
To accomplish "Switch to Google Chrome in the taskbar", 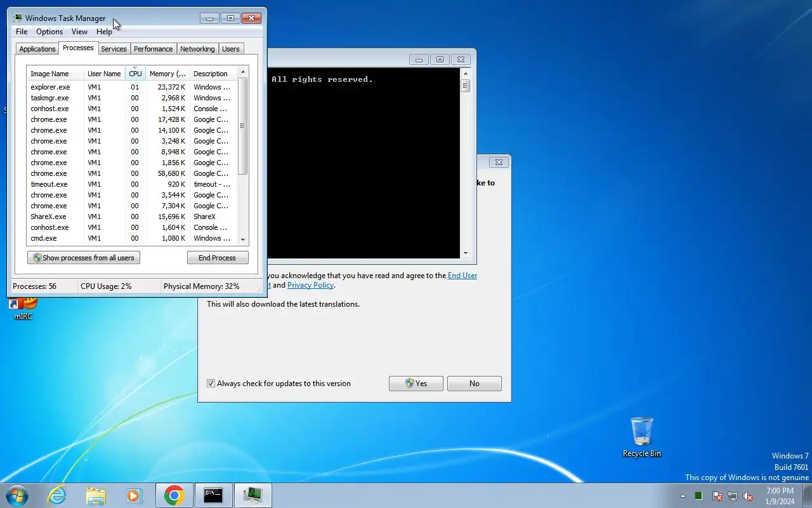I will coord(174,495).
